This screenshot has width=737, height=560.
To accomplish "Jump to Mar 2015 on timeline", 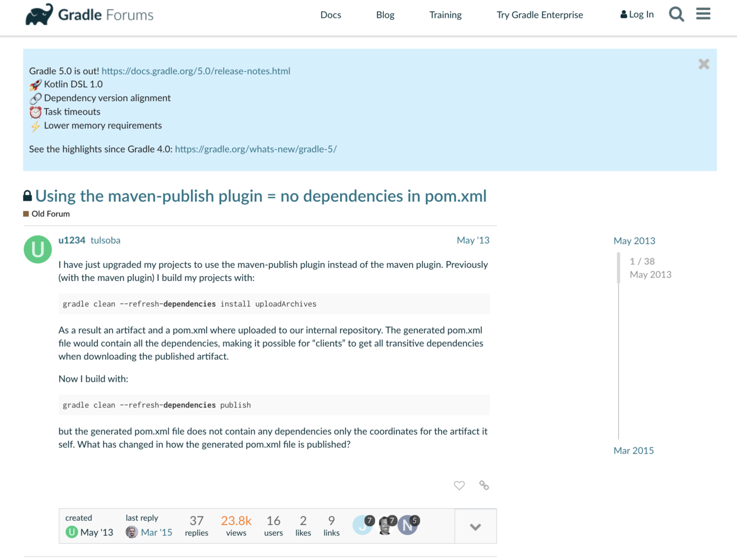I will point(634,450).
